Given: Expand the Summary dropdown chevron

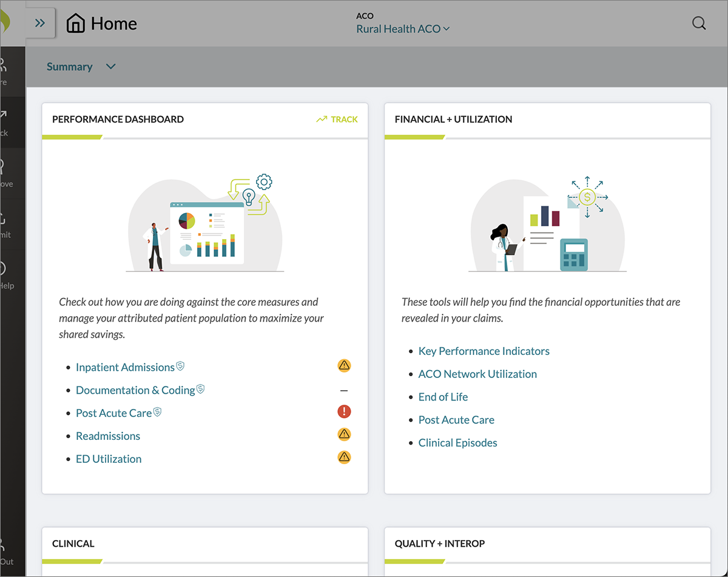Looking at the screenshot, I should [110, 67].
